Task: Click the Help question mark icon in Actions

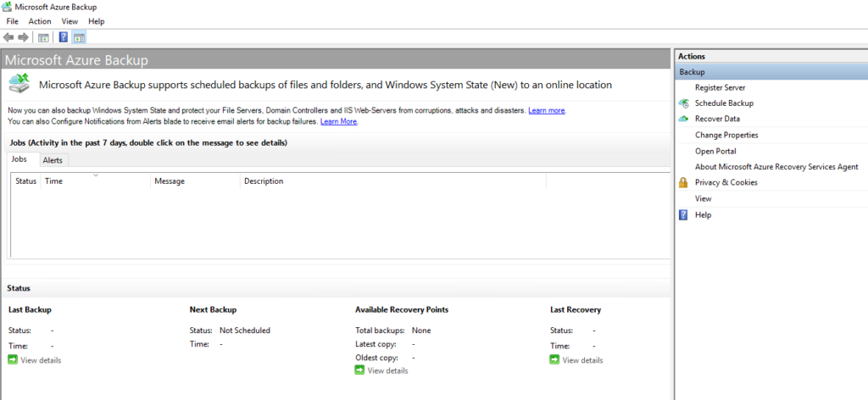Action: pyautogui.click(x=684, y=215)
